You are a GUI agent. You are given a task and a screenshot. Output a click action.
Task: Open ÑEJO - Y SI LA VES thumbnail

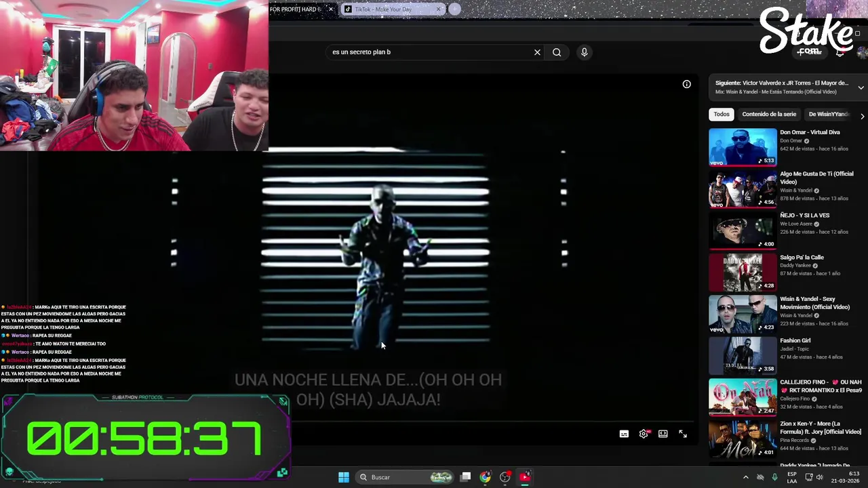click(x=743, y=230)
